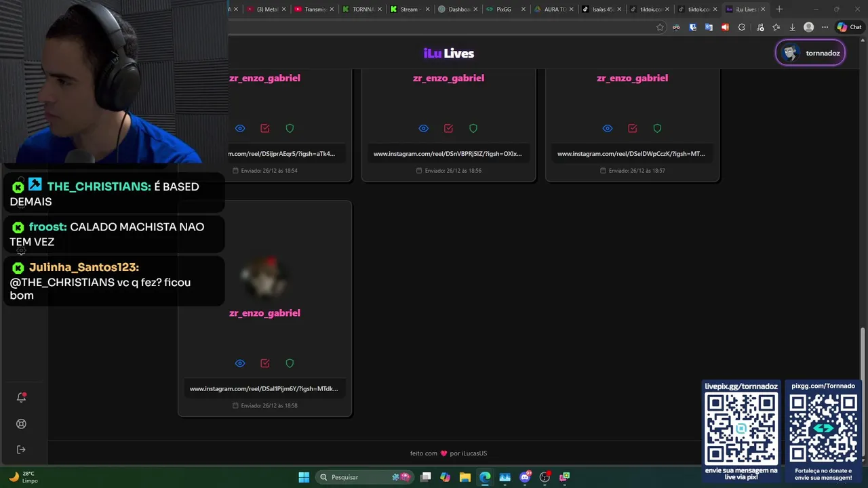Image resolution: width=868 pixels, height=488 pixels.
Task: Click the logout icon in the sidebar
Action: 21,449
